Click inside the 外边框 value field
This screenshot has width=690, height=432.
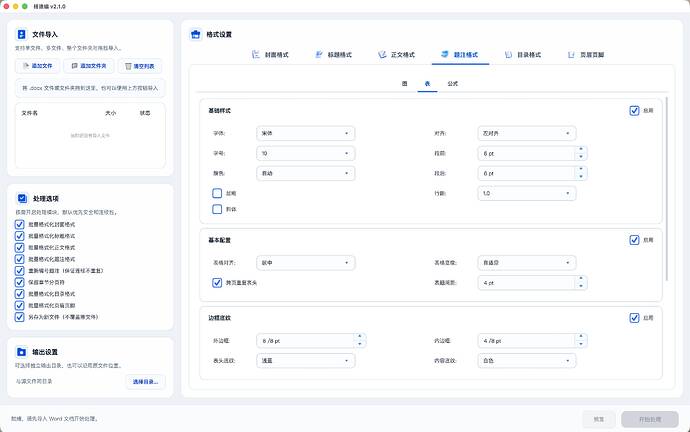coord(305,340)
